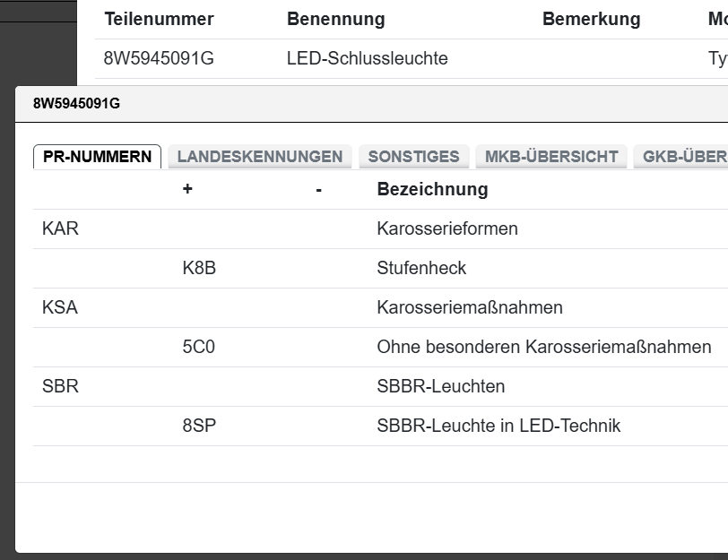This screenshot has width=728, height=560.
Task: Click the Bemerkung column header
Action: pos(591,19)
